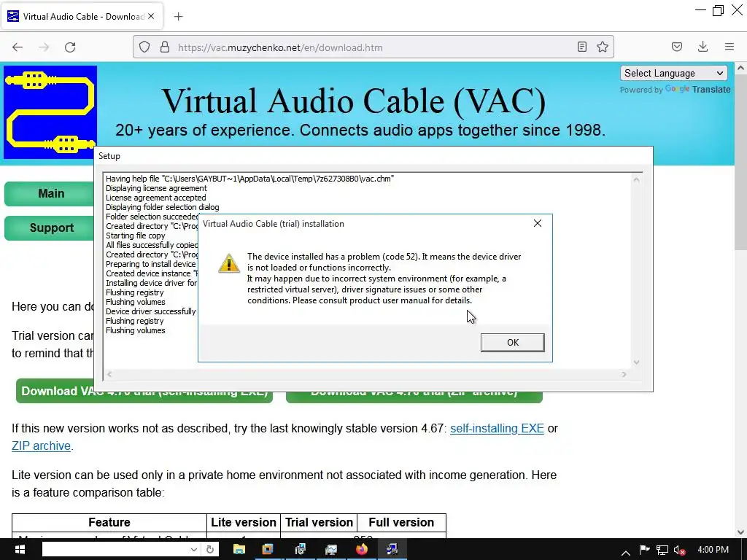The width and height of the screenshot is (747, 560).
Task: Click the 'Lite version' table header
Action: pos(244,522)
